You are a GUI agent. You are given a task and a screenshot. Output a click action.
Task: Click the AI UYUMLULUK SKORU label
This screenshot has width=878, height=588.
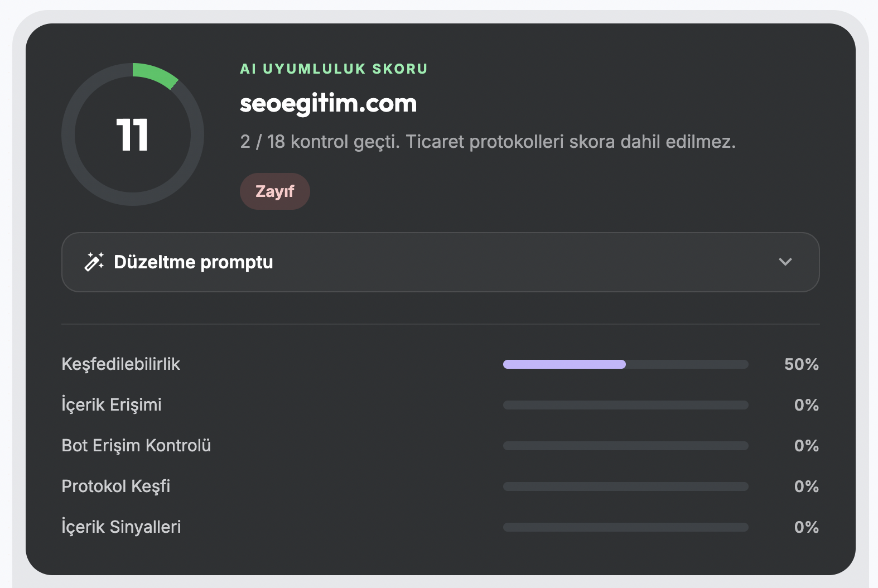334,69
